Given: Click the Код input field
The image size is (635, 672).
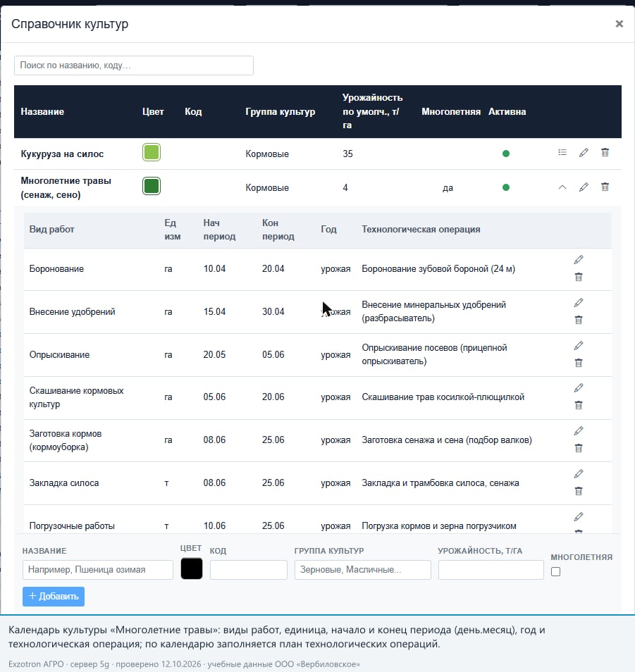Looking at the screenshot, I should click(249, 570).
